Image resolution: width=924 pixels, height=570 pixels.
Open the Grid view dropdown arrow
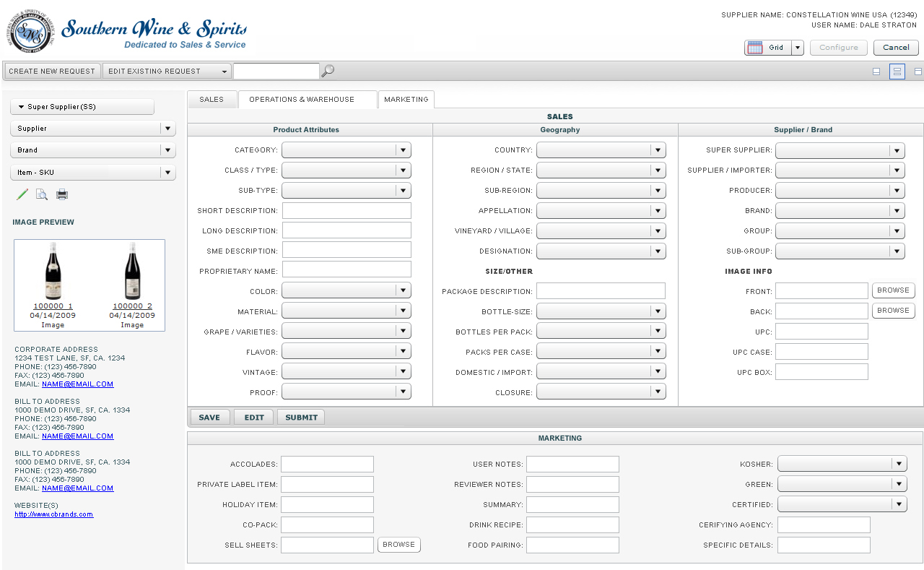798,48
